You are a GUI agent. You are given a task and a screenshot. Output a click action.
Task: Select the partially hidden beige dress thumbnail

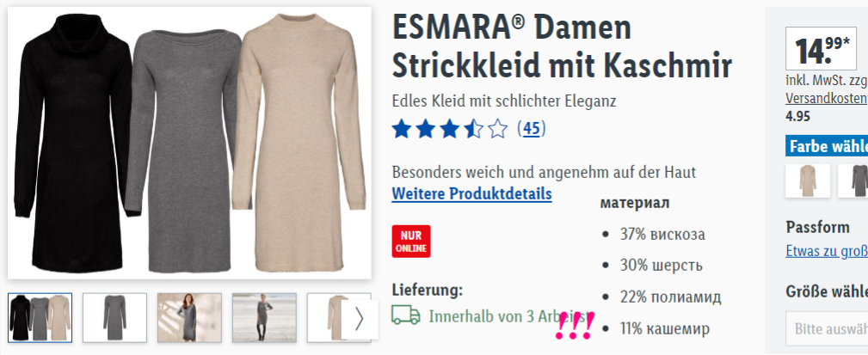coord(324,318)
